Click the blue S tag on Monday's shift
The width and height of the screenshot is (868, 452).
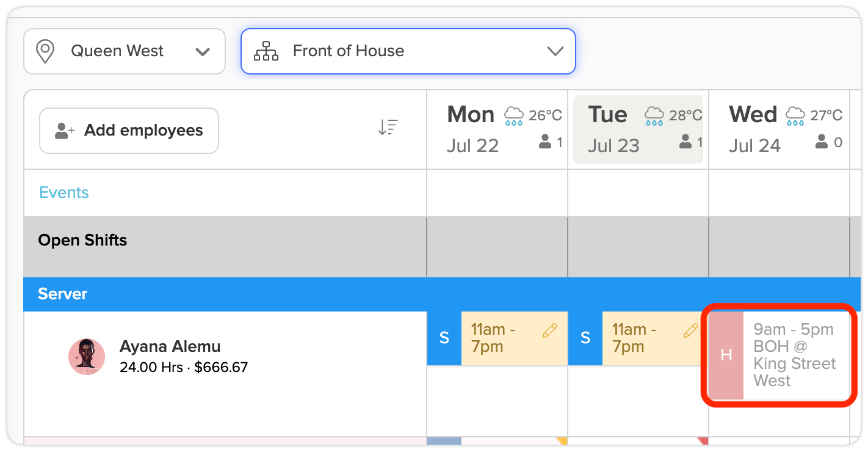(x=444, y=338)
